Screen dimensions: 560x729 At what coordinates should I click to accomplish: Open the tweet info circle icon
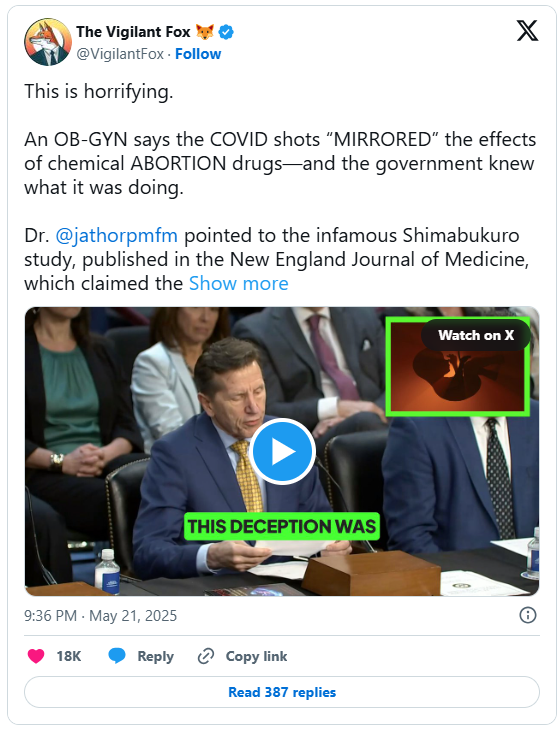(527, 615)
